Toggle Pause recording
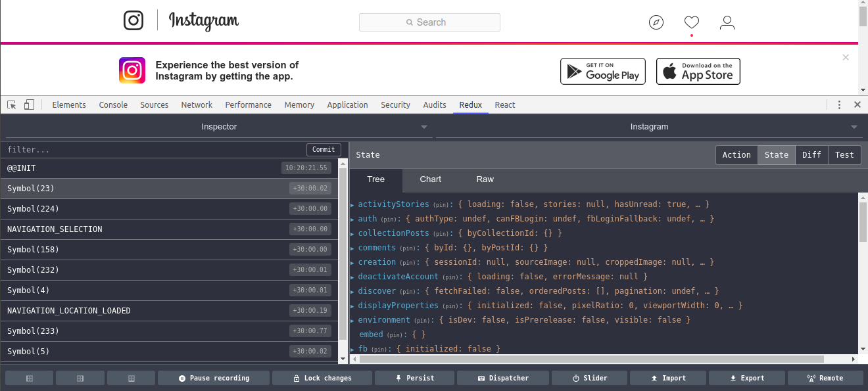Screen dimensions: 868x391 coord(214,378)
